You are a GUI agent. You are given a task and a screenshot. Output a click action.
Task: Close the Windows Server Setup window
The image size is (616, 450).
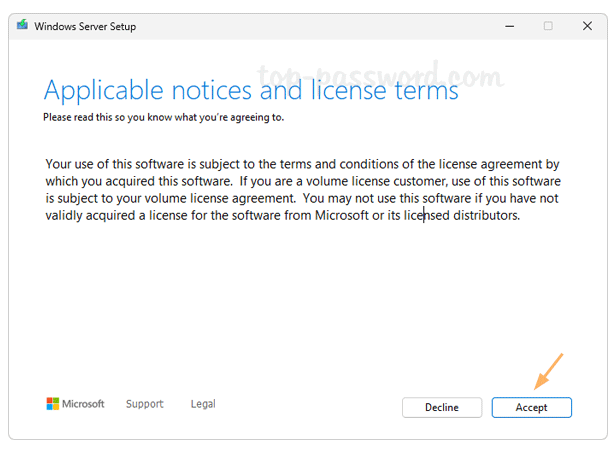point(587,26)
